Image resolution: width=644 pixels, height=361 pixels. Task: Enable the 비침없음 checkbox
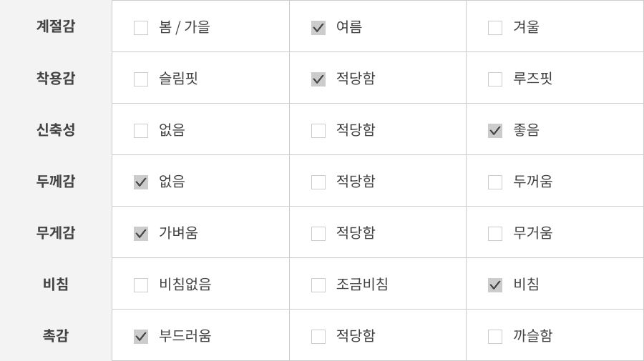pyautogui.click(x=141, y=285)
